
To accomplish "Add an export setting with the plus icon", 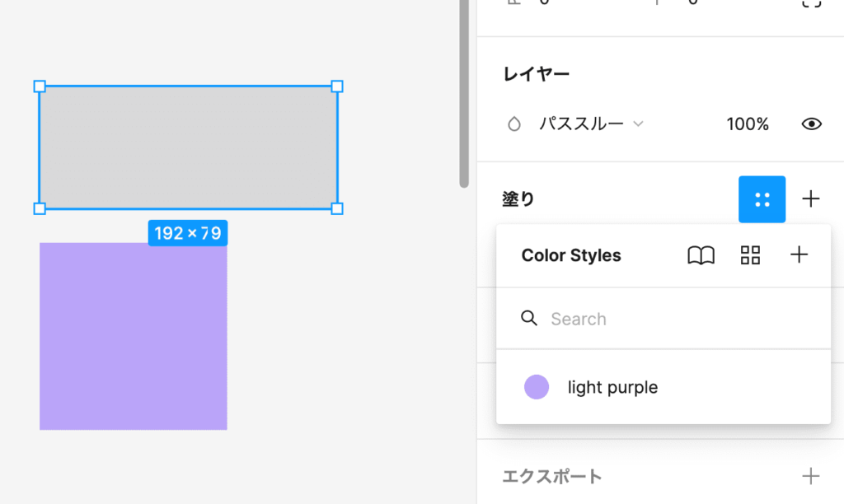I will (x=811, y=476).
